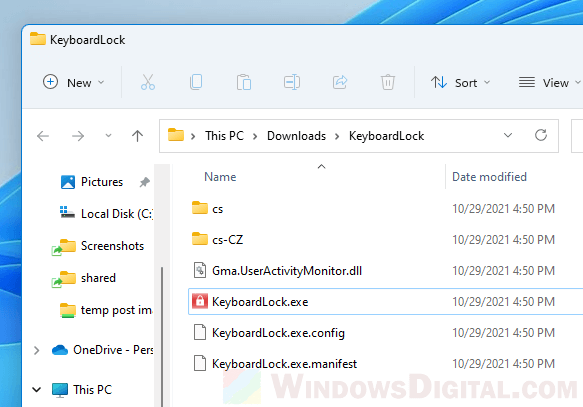
Task: Click the Cut scissors icon
Action: (x=148, y=82)
